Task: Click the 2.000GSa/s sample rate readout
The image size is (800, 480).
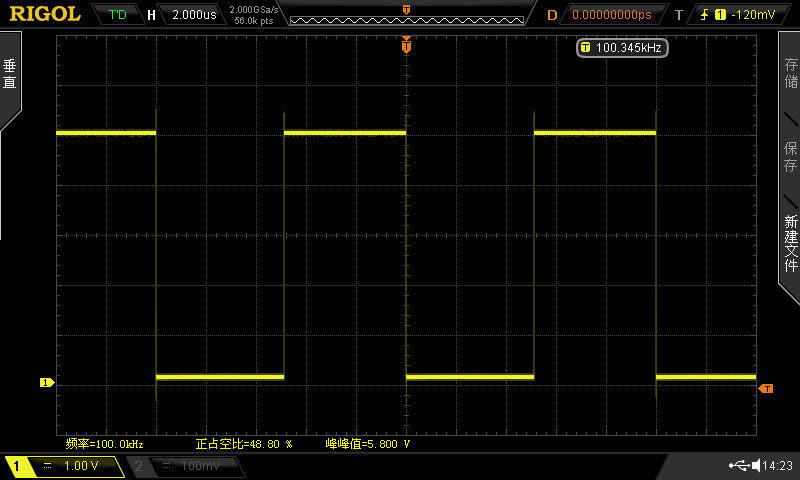Action: pyautogui.click(x=254, y=9)
